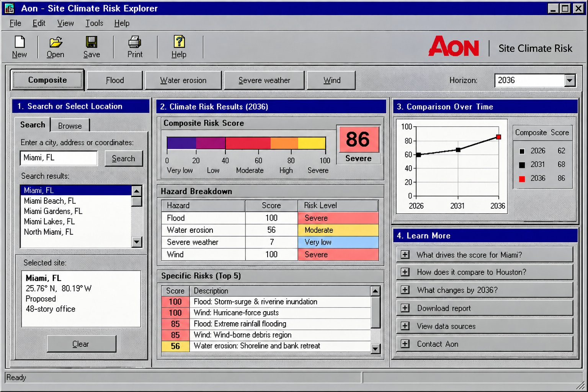Click the Water erosion Moderate risk cell
Viewport: 588px width, 392px height.
coord(338,230)
